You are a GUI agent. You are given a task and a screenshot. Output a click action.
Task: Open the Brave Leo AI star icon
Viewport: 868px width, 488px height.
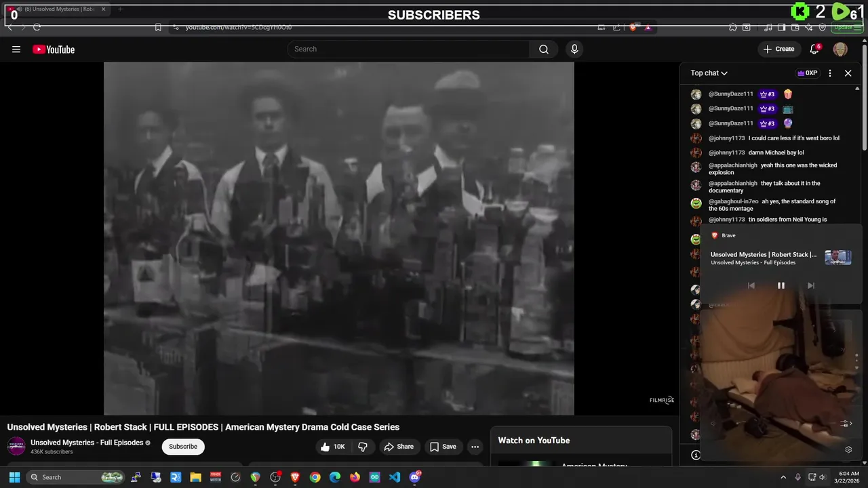point(810,27)
